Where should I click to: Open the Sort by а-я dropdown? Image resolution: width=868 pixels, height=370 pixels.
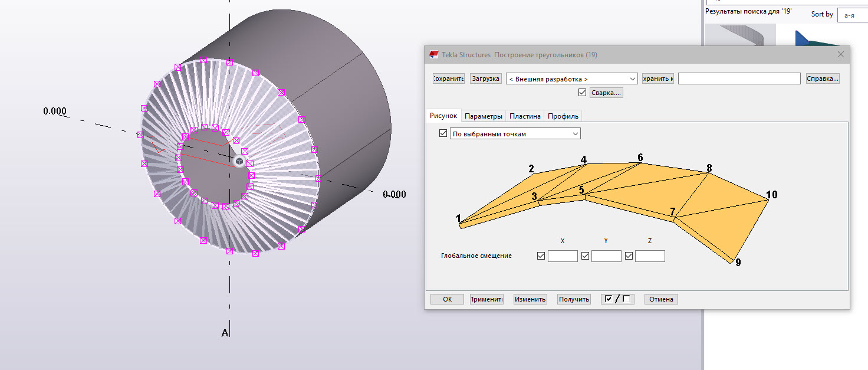[x=851, y=15]
